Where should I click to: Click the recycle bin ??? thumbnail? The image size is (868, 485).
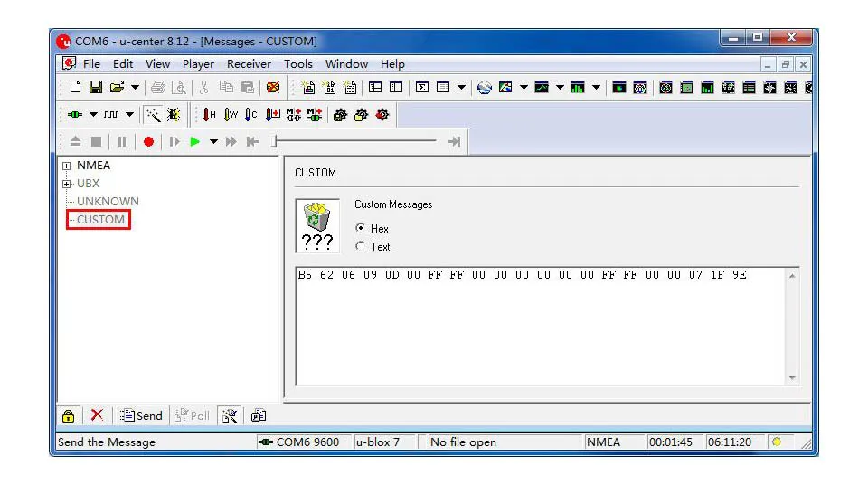click(317, 225)
